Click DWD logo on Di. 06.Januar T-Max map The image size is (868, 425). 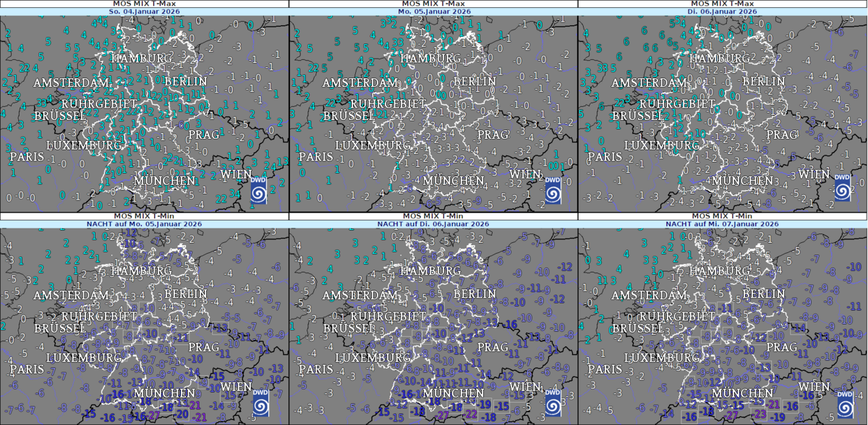point(843,186)
